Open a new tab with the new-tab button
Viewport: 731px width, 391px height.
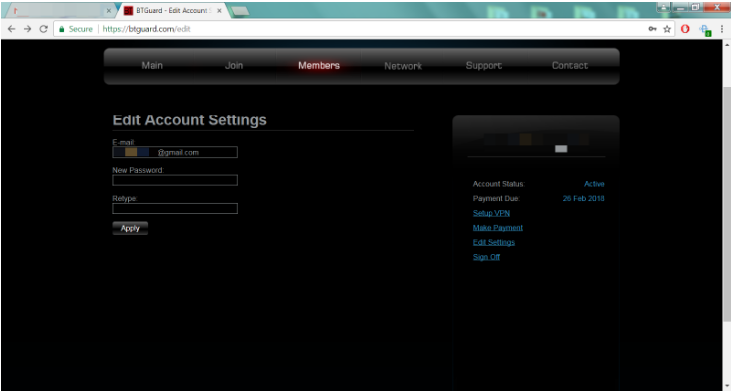pos(239,11)
